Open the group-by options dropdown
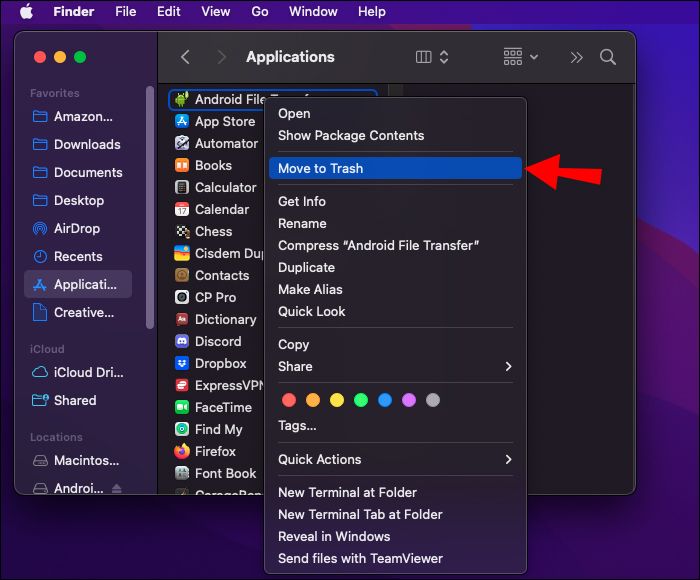The width and height of the screenshot is (700, 580). 521,57
